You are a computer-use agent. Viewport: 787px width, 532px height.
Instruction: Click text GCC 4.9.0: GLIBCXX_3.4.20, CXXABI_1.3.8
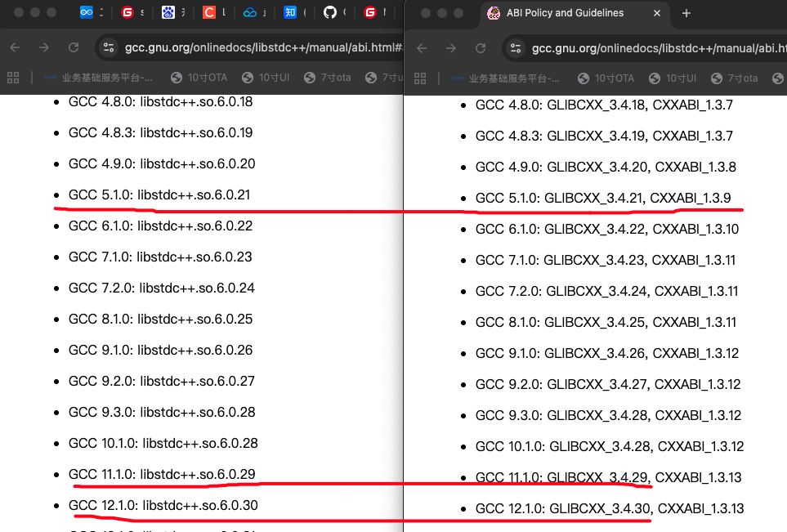606,168
